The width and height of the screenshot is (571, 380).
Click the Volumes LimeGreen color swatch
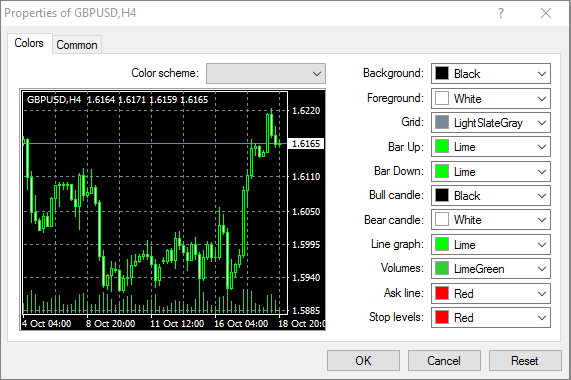point(442,269)
